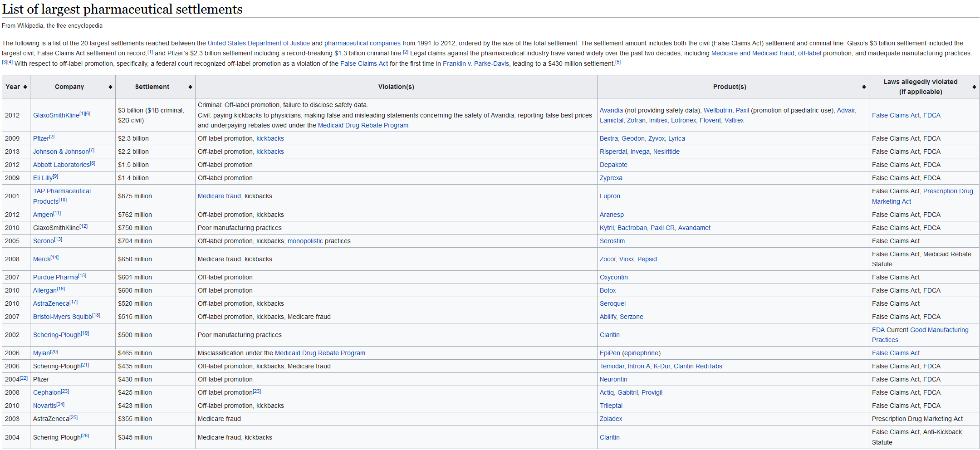This screenshot has height=450, width=980.
Task: Open the Neurontin product link
Action: coord(613,379)
